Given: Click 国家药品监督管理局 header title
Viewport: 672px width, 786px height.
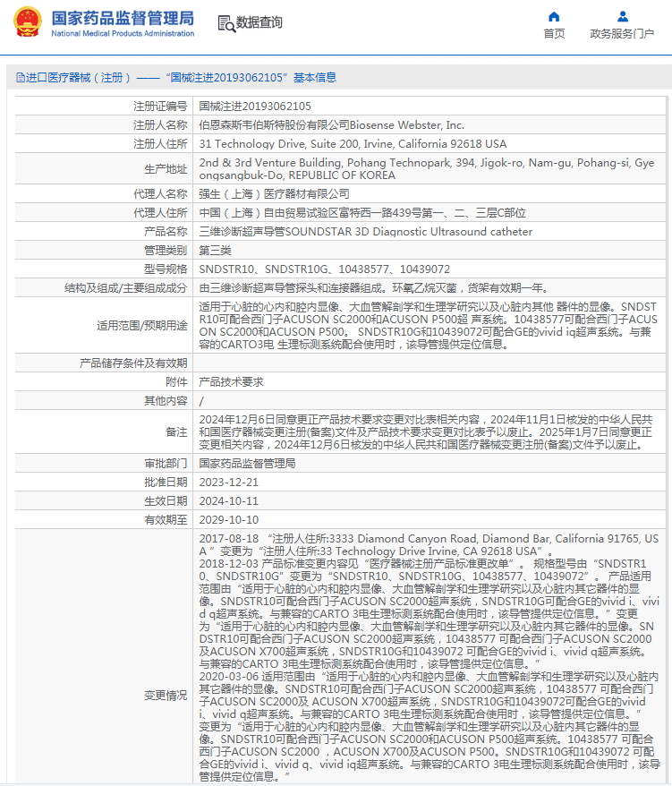Looking at the screenshot, I should click(123, 18).
